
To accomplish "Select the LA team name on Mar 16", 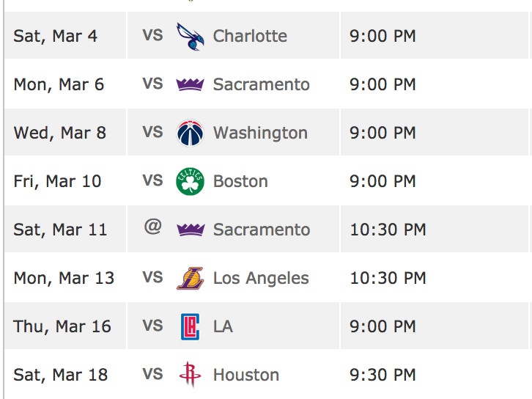I will 223,326.
